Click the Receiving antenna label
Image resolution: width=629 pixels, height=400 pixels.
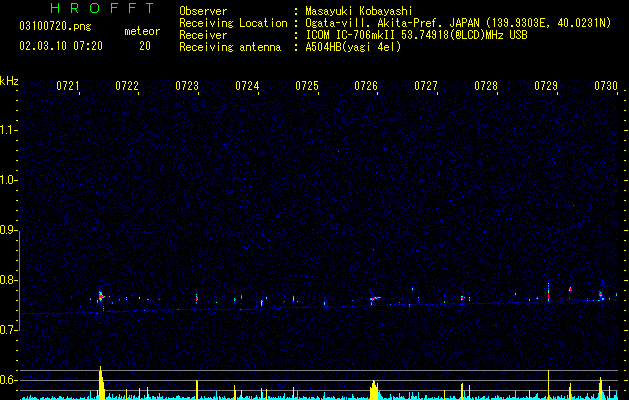click(230, 47)
